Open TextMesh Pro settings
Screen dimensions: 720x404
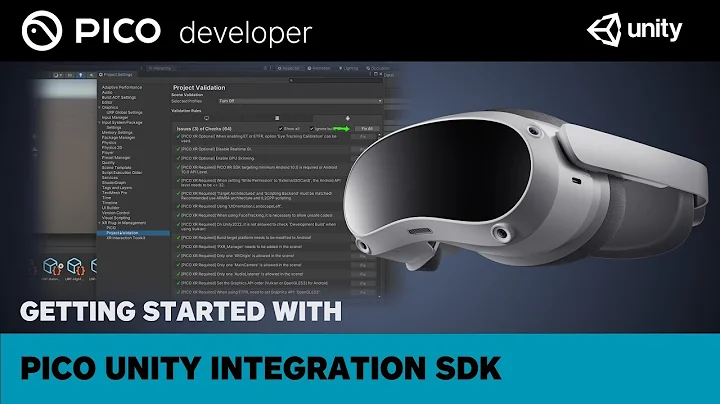(114, 193)
